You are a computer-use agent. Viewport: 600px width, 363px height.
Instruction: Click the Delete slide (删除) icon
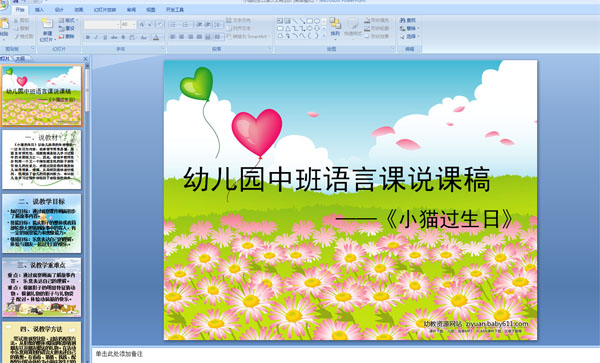pos(61,36)
